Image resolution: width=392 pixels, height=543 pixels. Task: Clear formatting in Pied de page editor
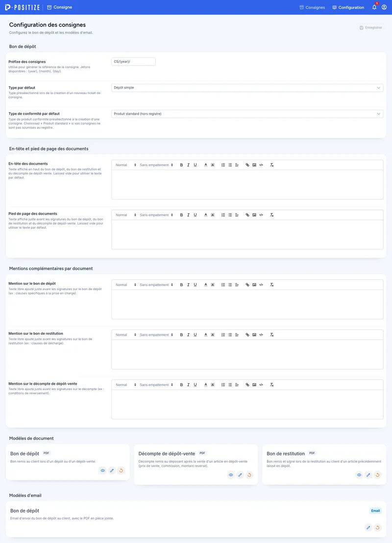click(272, 215)
